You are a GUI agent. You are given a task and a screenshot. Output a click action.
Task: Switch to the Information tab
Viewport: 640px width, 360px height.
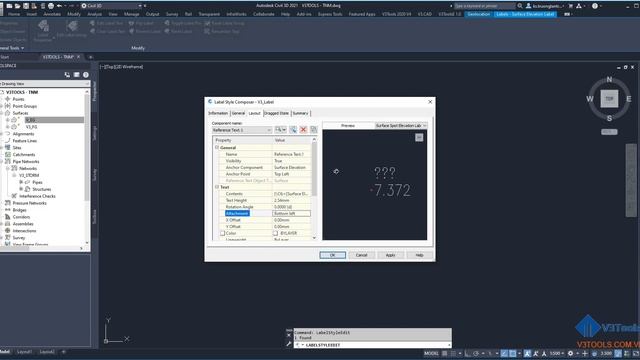pos(218,113)
